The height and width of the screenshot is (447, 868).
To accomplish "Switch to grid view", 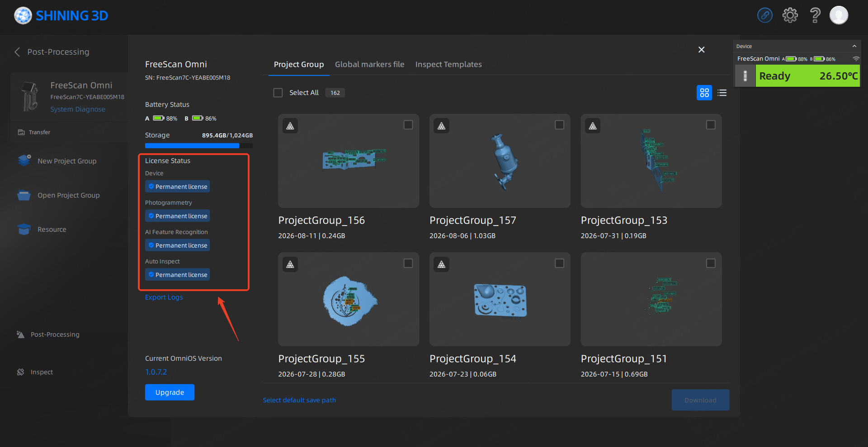I will point(704,93).
